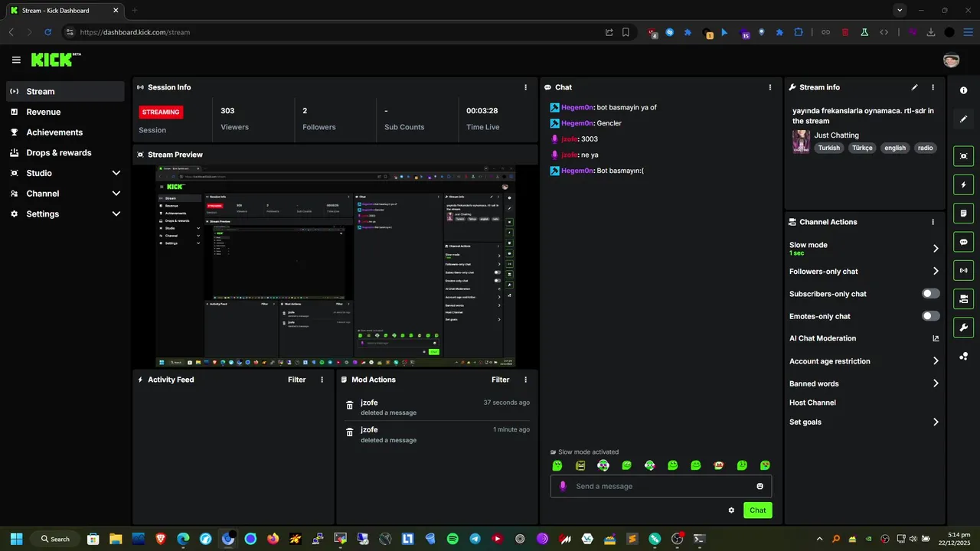Image resolution: width=980 pixels, height=551 pixels.
Task: Open the emoji picker in message box
Action: point(759,486)
